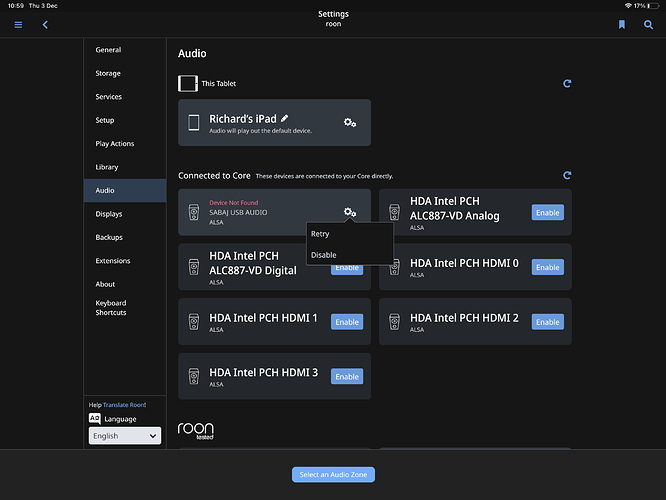The height and width of the screenshot is (500, 666).
Task: Refresh the This Tablet device list
Action: pyautogui.click(x=567, y=83)
